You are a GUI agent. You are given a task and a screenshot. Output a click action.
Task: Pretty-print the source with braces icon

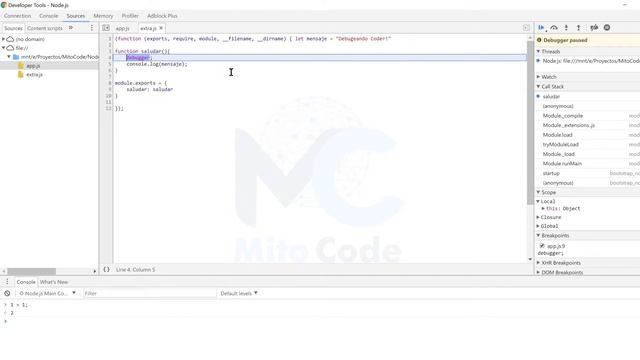point(106,269)
